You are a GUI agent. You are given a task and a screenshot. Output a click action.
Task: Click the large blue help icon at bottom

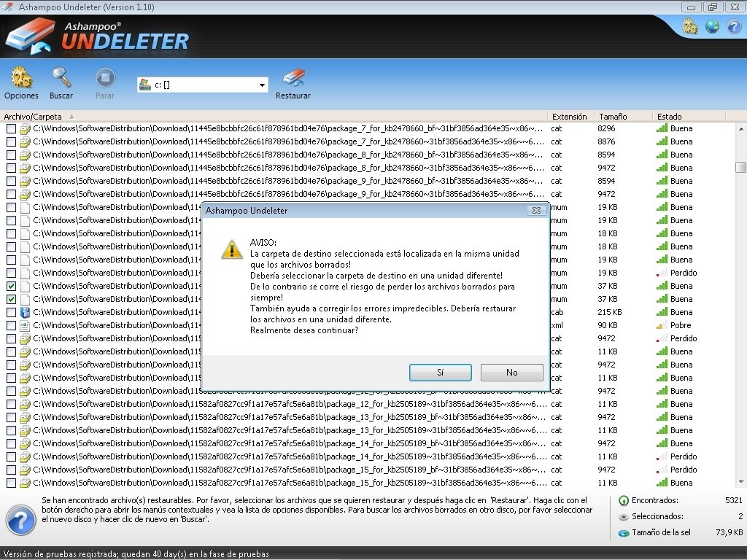21,520
